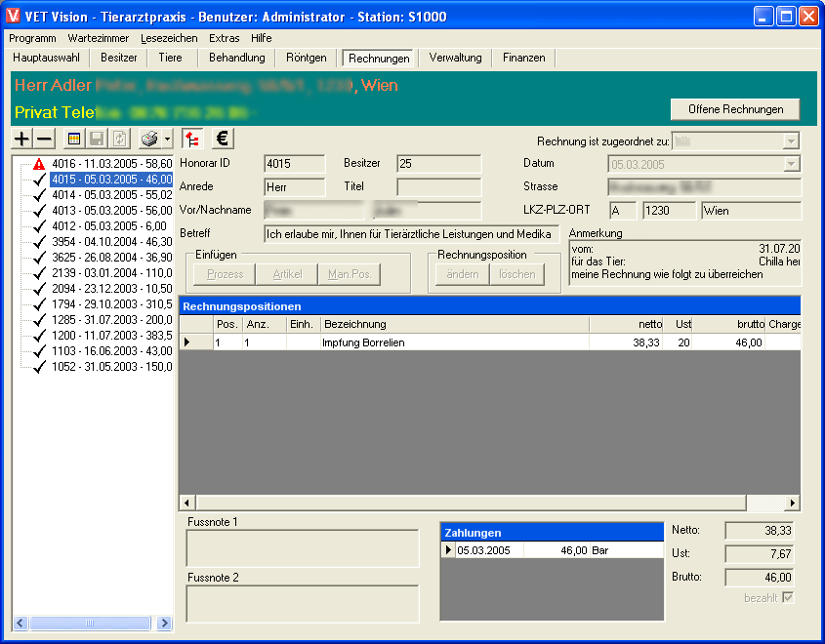The height and width of the screenshot is (644, 825).
Task: Click the Offene Rechnungen button
Action: pos(735,109)
